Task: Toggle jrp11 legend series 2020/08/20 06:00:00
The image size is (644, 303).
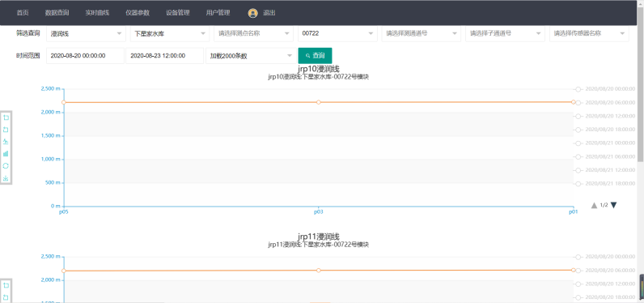Action: click(604, 270)
